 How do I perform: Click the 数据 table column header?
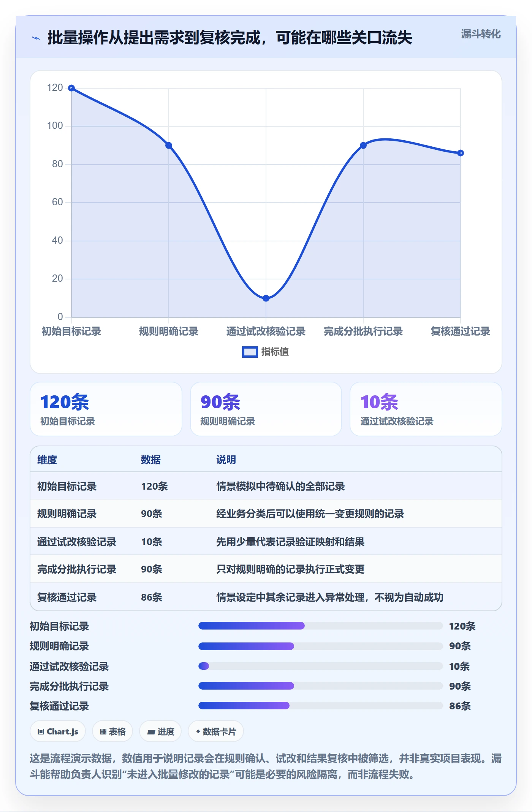151,460
